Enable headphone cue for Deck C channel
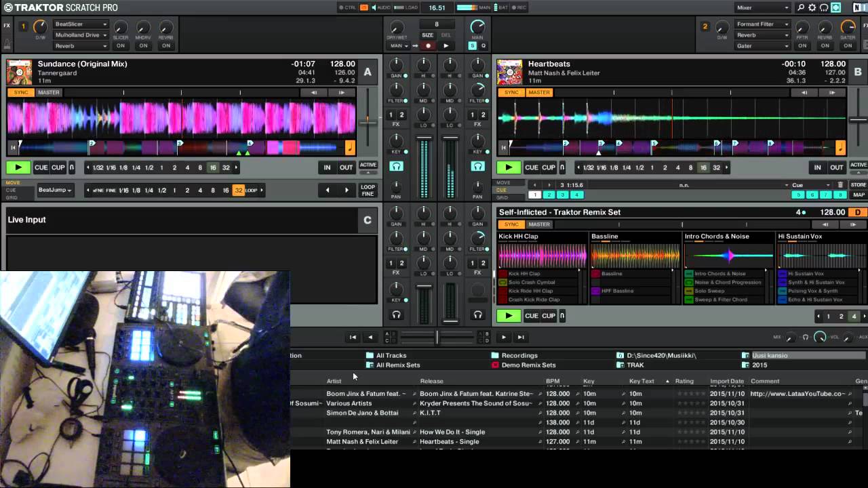The width and height of the screenshot is (868, 488). (397, 314)
